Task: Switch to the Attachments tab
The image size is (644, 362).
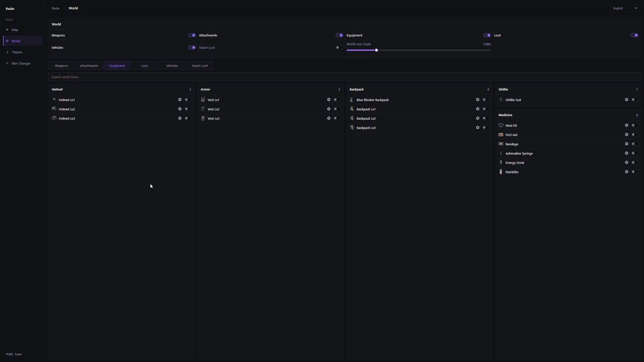Action: point(89,66)
